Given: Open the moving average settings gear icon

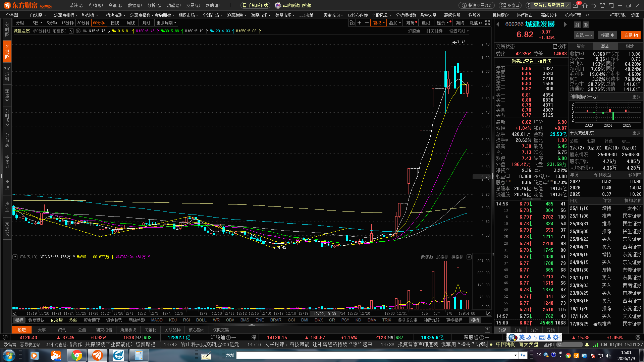Looking at the screenshot, I should 78,31.
